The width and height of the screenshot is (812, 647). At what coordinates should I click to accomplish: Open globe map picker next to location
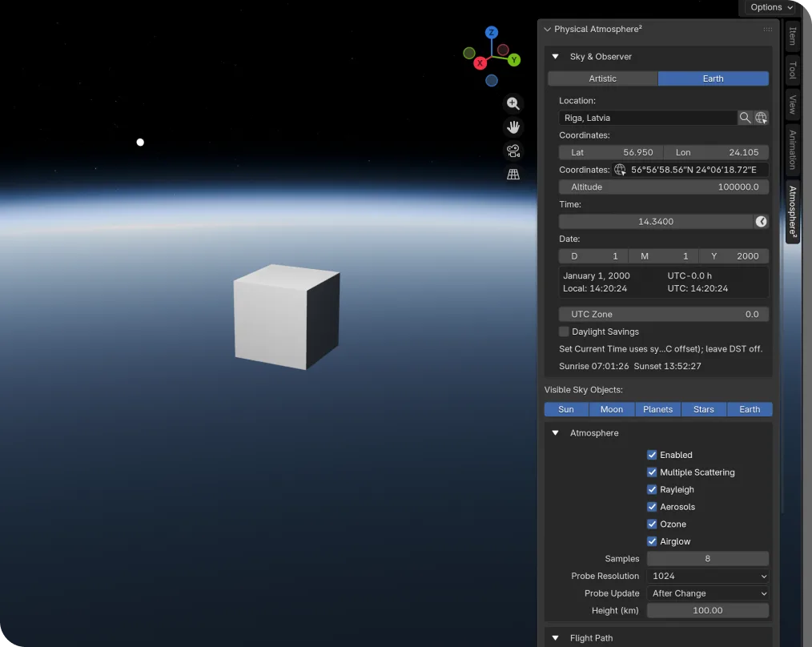[x=761, y=118]
